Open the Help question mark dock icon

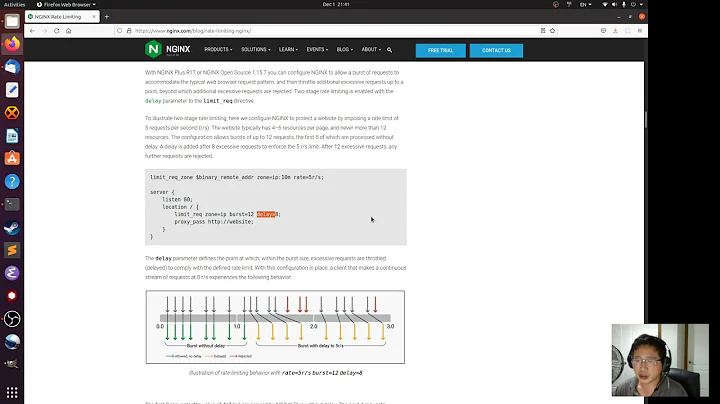(x=12, y=182)
